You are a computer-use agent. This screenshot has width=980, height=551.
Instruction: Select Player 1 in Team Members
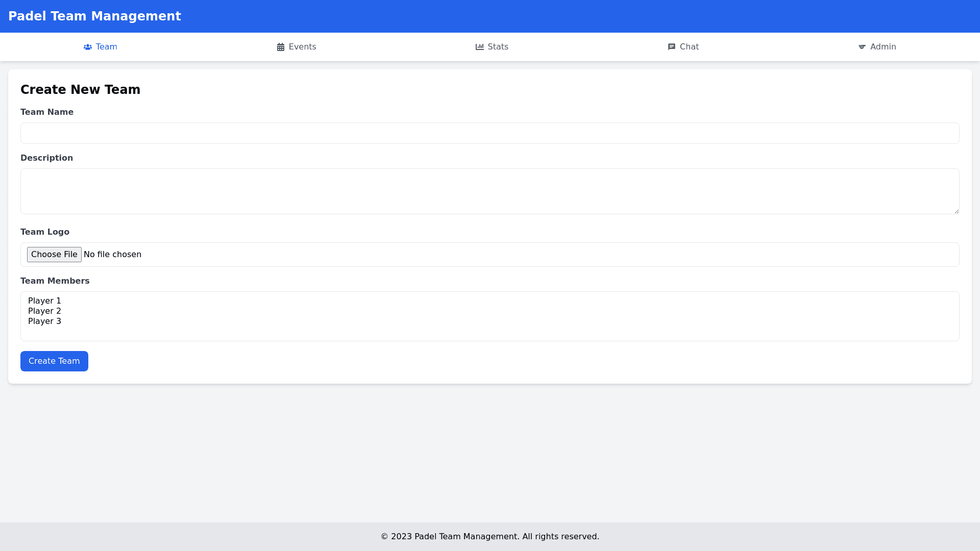pyautogui.click(x=45, y=301)
